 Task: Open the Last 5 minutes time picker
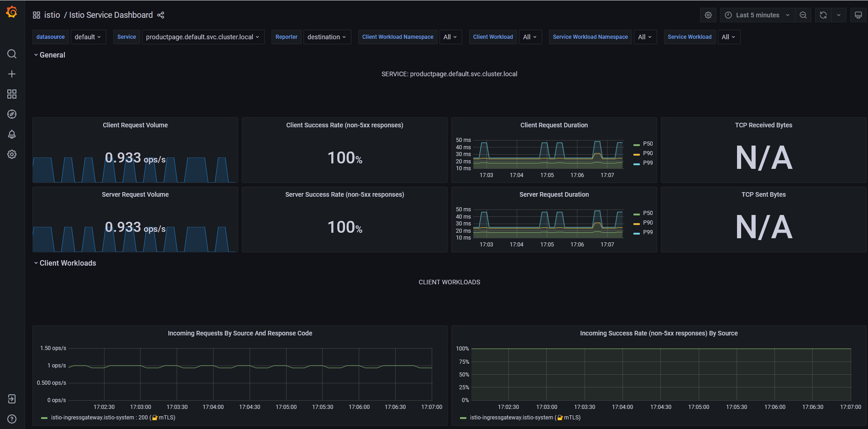coord(757,15)
